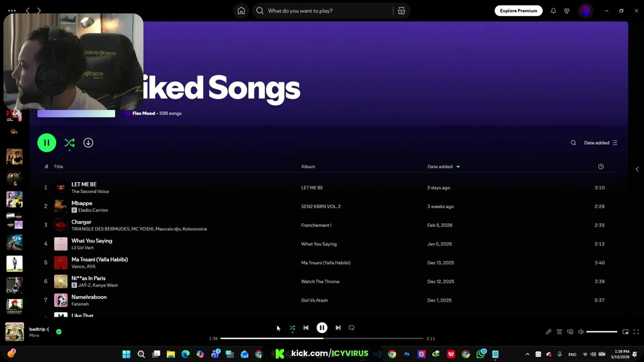This screenshot has width=644, height=362.
Task: Skip to next track
Action: [x=338, y=328]
